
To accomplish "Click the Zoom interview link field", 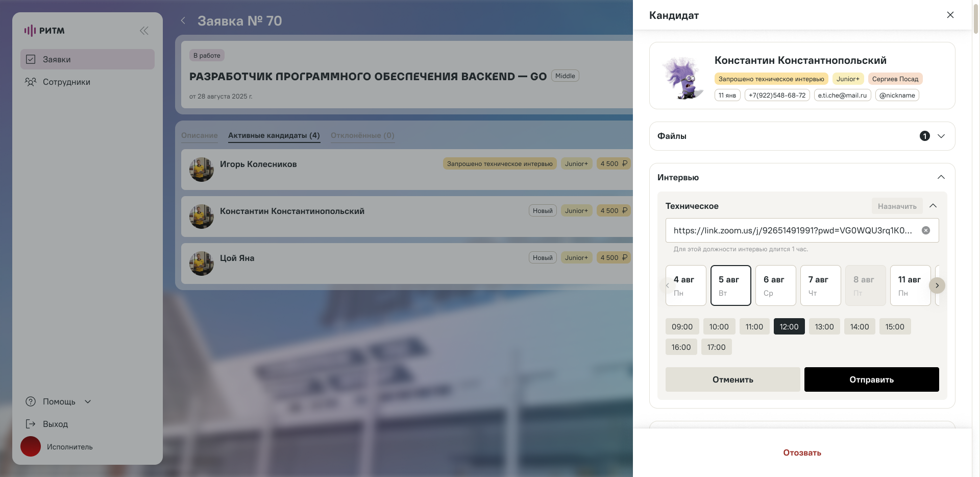I will (x=791, y=230).
